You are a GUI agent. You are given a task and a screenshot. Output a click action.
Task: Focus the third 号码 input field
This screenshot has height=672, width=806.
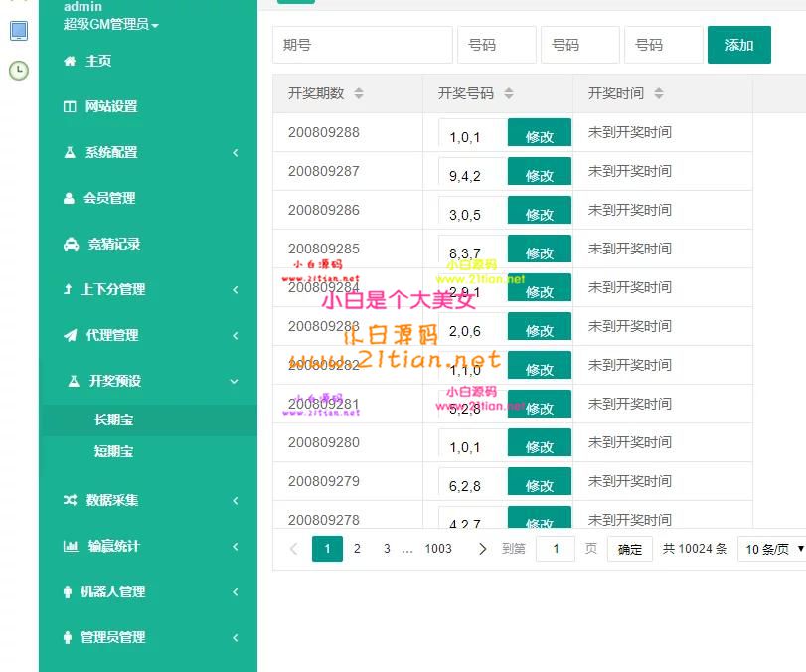pyautogui.click(x=663, y=45)
